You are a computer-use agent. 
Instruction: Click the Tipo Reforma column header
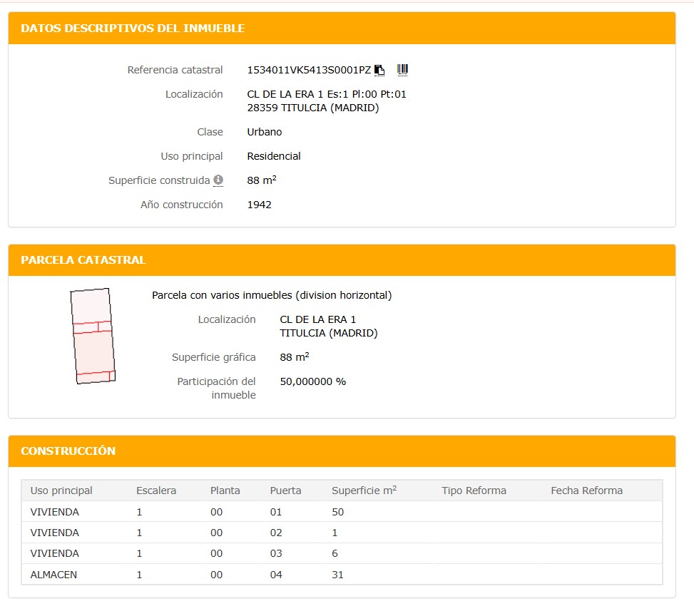pyautogui.click(x=474, y=491)
